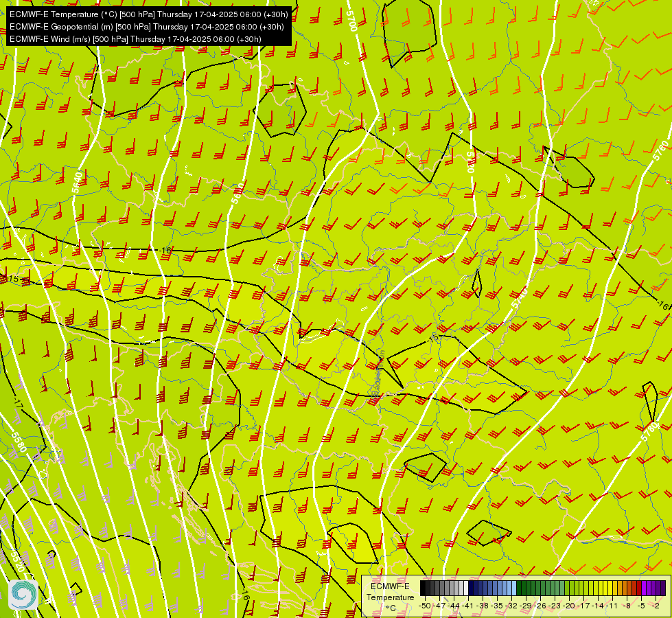Click the 5700 geopotential contour label
Viewport: 672px width, 618px height.
(351, 20)
